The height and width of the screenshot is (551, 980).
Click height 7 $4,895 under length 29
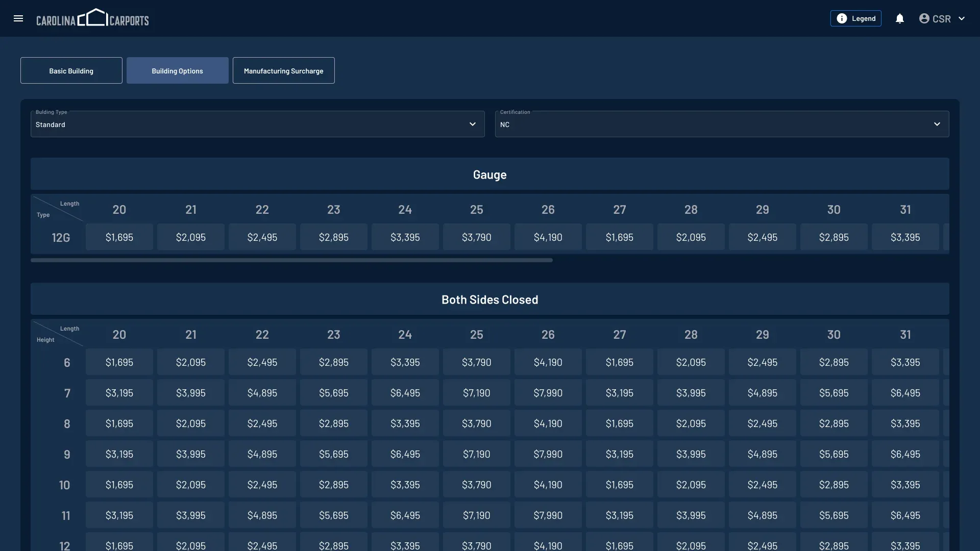point(763,392)
